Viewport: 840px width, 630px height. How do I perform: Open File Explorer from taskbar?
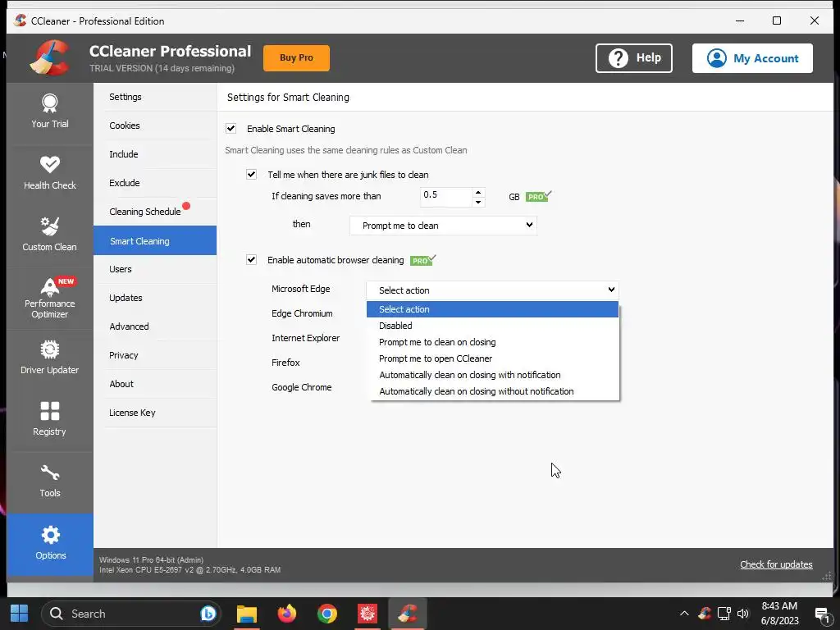(x=247, y=614)
